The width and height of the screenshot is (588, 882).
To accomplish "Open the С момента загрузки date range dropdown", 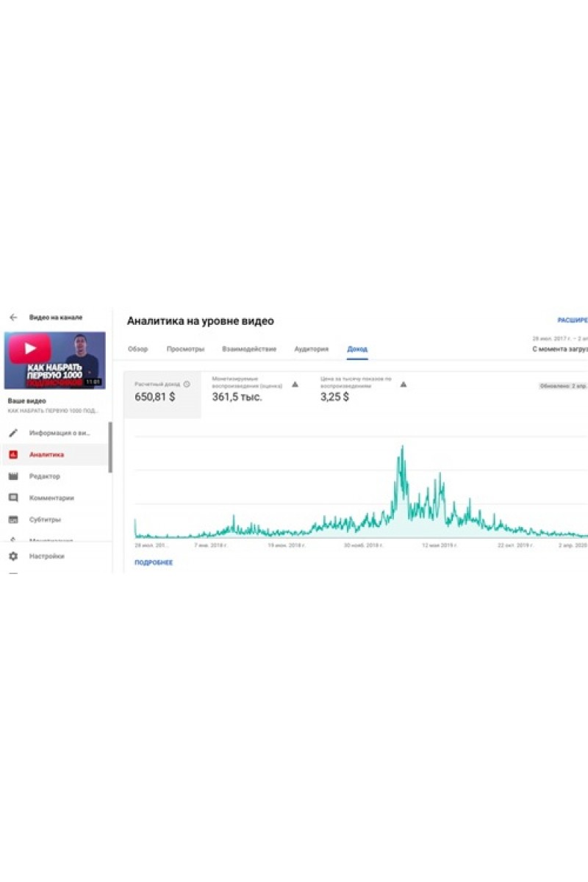I will tap(560, 349).
